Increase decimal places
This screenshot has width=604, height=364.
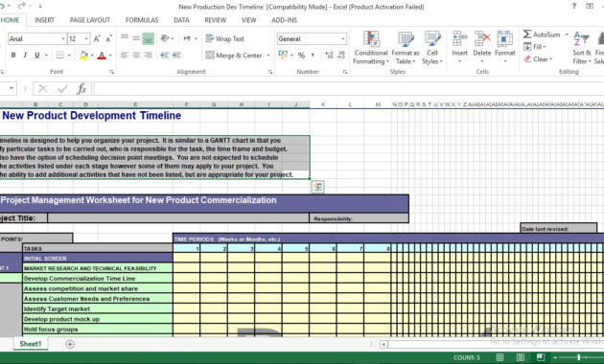[x=329, y=56]
